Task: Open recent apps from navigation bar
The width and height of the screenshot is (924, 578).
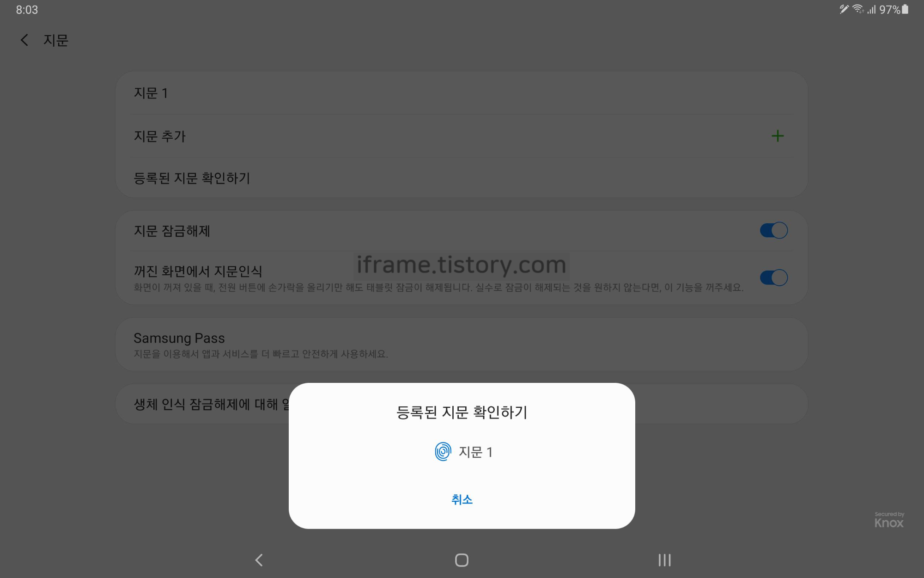Action: [664, 560]
